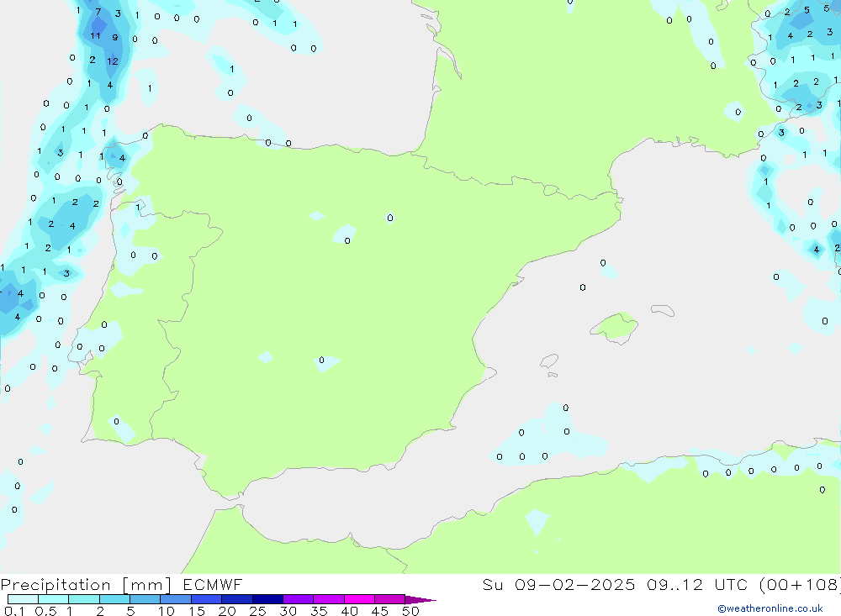Image resolution: width=841 pixels, height=616 pixels.
Task: Click the 45–50 mm legend swatch
Action: coord(390,599)
